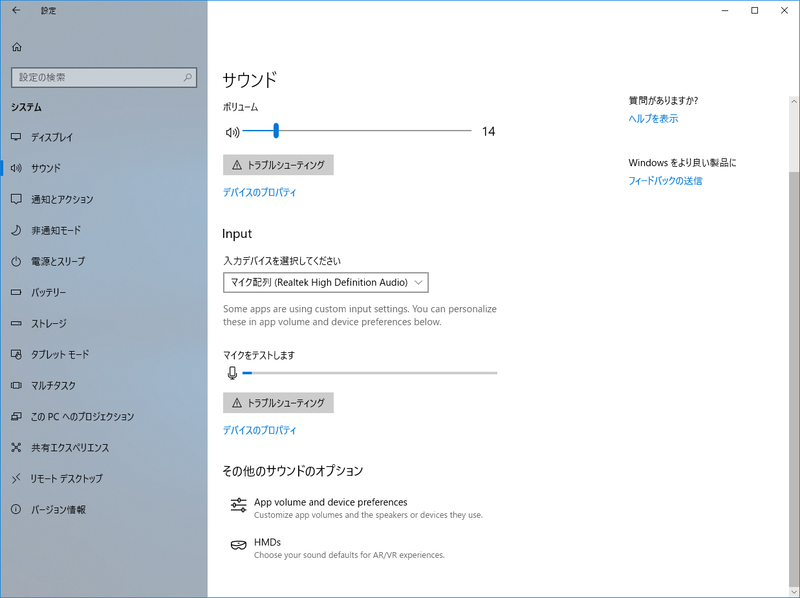Open ディスプレイ settings page
This screenshot has height=598, width=800.
click(104, 137)
